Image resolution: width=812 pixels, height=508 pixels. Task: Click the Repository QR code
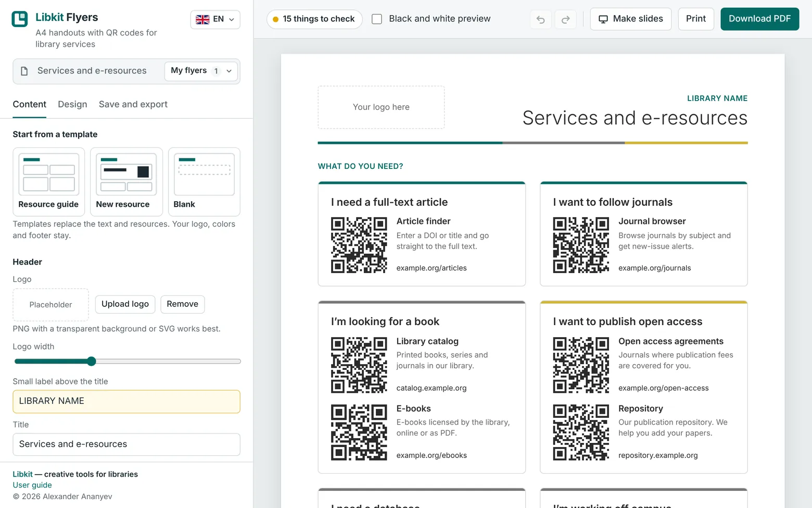(581, 432)
